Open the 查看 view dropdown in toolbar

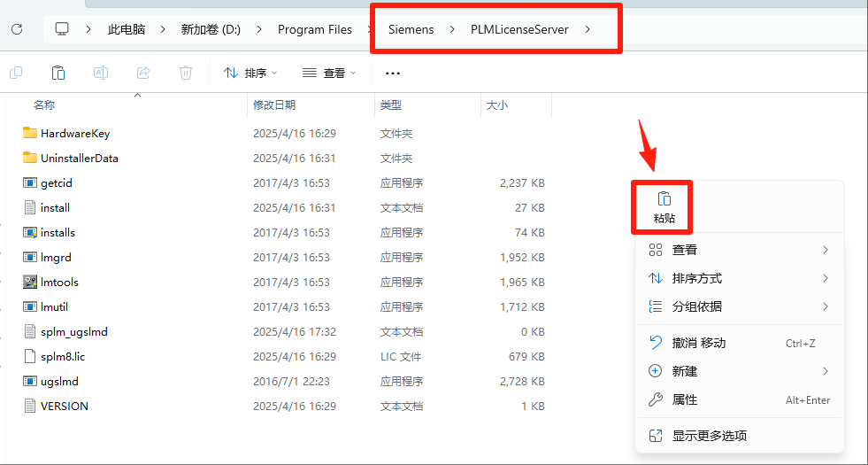pyautogui.click(x=329, y=74)
